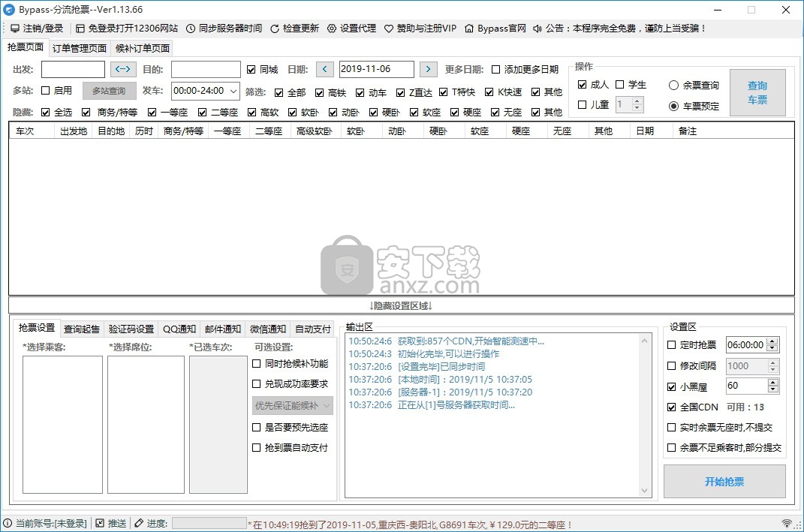Toggle the 全国CDN checkbox
Image resolution: width=804 pixels, height=532 pixels.
672,407
